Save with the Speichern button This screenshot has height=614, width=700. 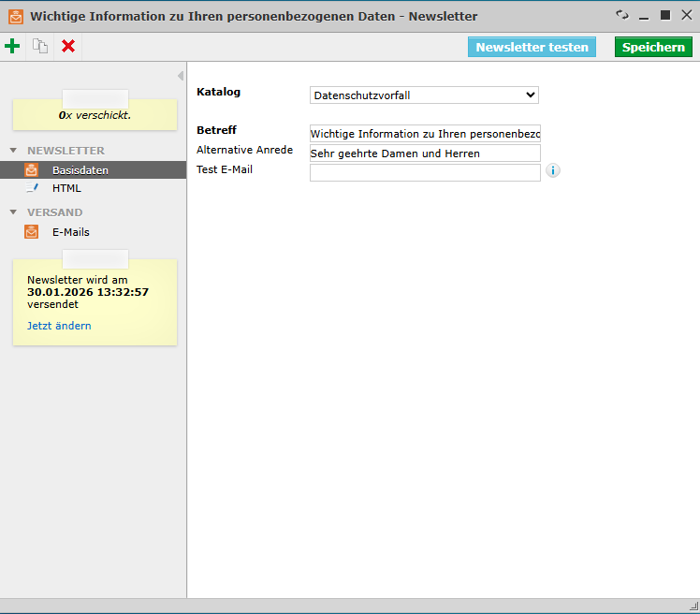[653, 47]
